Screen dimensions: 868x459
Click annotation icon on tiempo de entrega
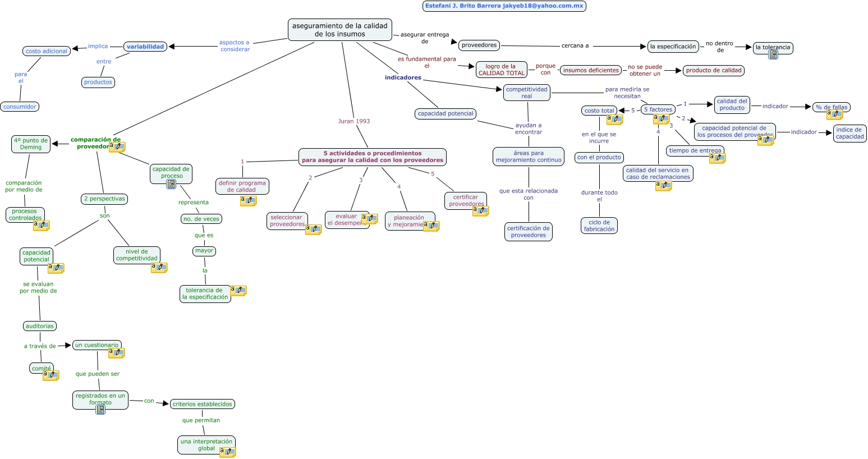717,158
